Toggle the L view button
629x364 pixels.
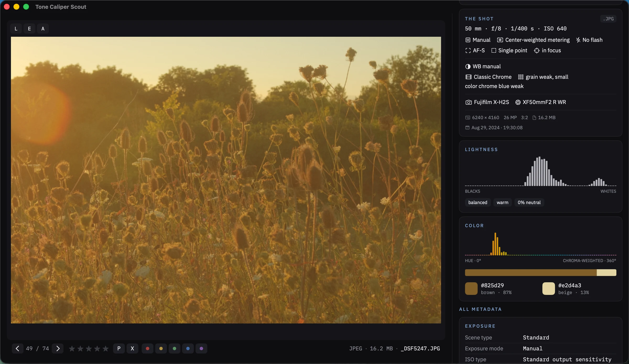[x=16, y=29]
